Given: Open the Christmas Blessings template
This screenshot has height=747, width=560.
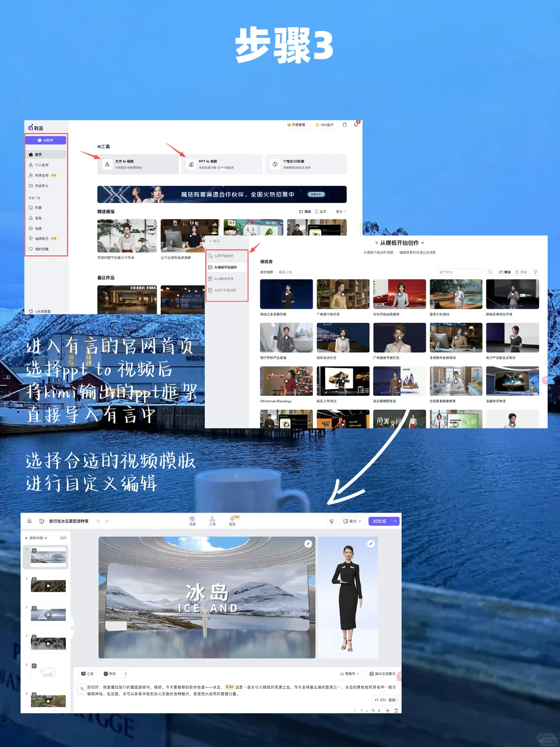Looking at the screenshot, I should (x=286, y=381).
